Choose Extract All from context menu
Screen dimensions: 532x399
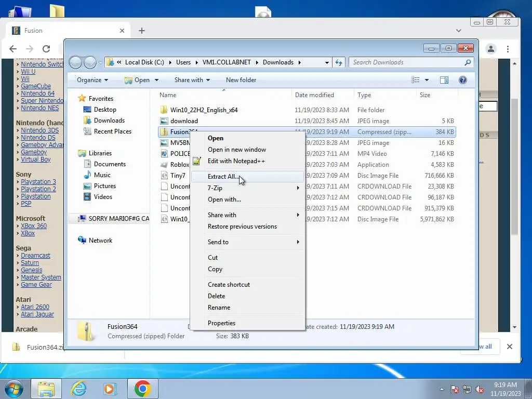pos(248,177)
